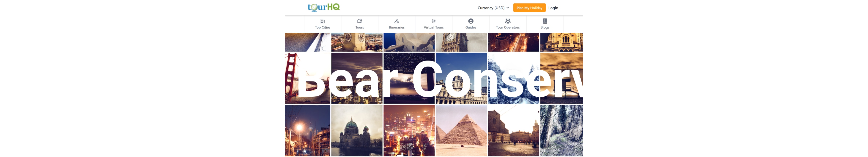
Task: Select the Itineraries route icon
Action: coord(397,21)
